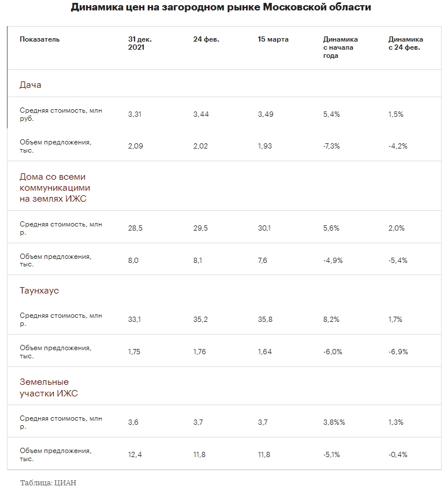Select the Таунхаус supply value 1,64

(266, 352)
